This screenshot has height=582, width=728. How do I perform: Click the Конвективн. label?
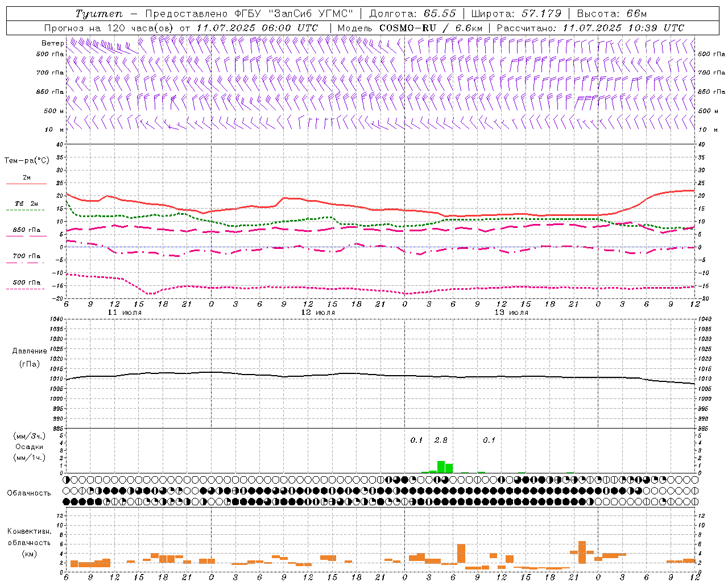pyautogui.click(x=30, y=531)
